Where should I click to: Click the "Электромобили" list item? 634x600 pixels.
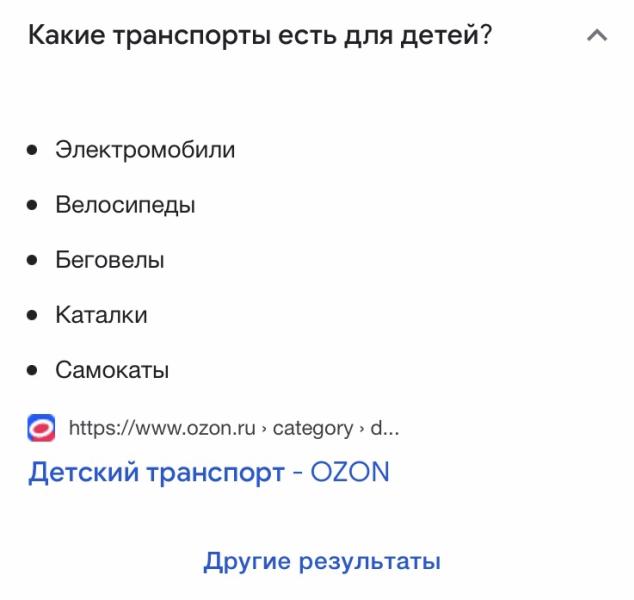point(145,150)
